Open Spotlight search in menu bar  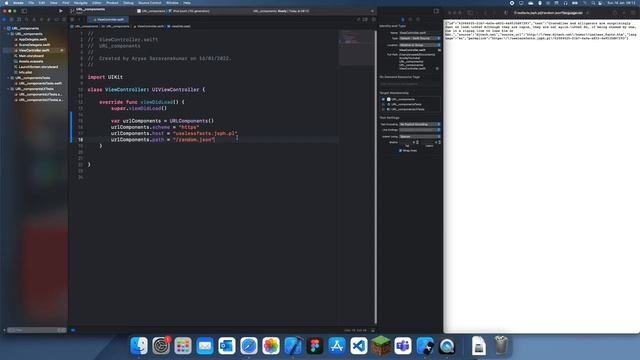pyautogui.click(x=593, y=3)
